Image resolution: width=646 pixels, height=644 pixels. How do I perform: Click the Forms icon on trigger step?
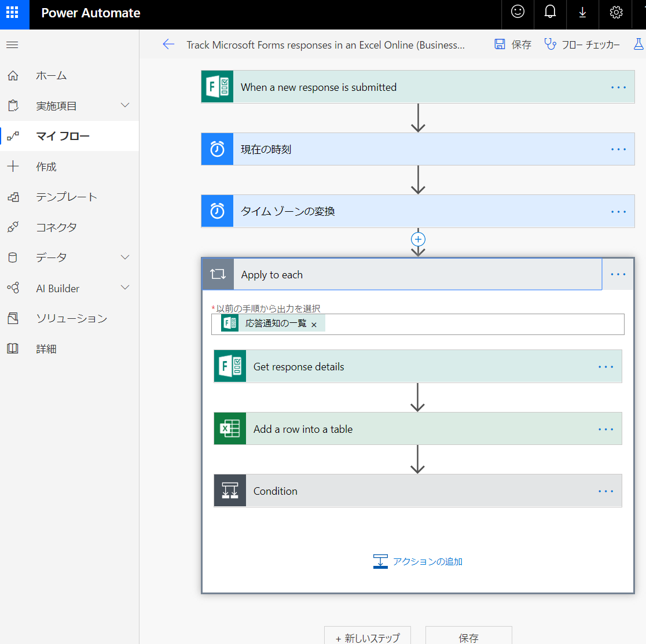pos(217,87)
